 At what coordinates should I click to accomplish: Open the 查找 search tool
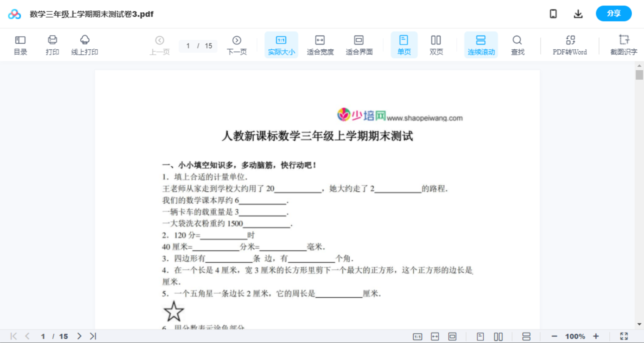pyautogui.click(x=517, y=45)
